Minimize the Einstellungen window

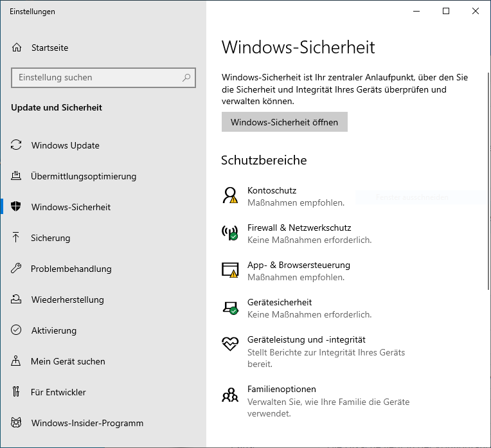coord(416,12)
